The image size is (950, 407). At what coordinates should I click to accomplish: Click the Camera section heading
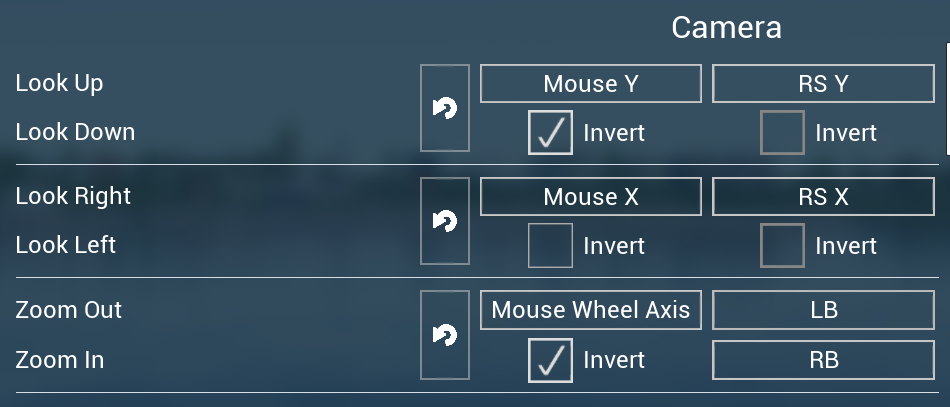[x=726, y=28]
